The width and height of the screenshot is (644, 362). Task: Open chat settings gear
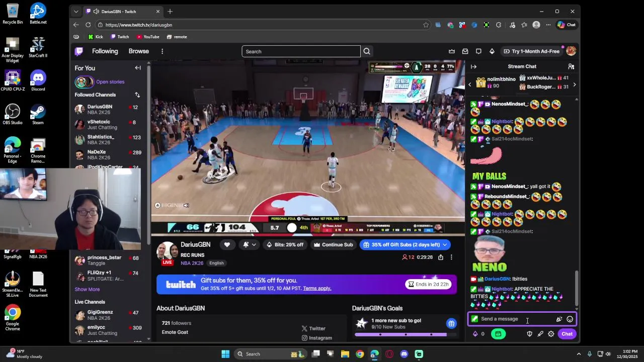(551, 334)
